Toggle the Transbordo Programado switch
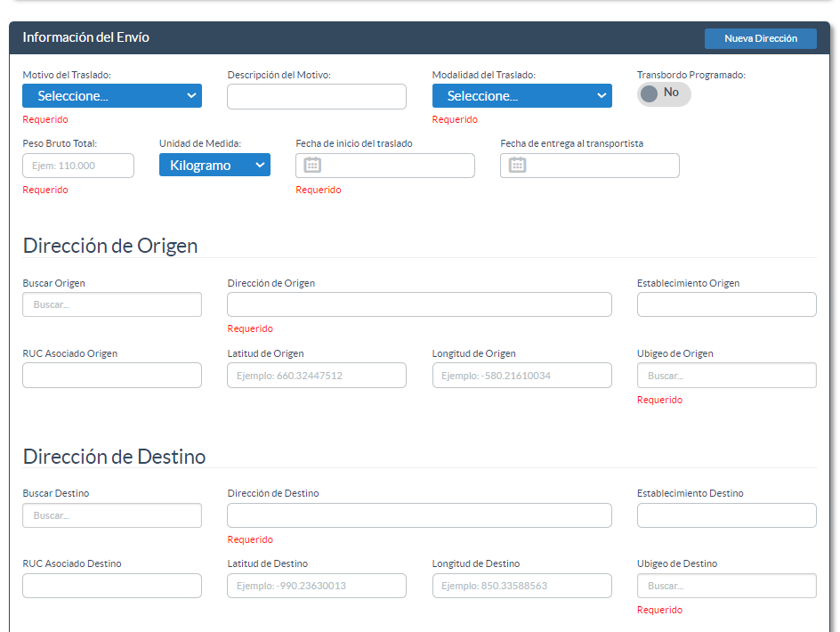Screen dimensions: 840x632 664,93
